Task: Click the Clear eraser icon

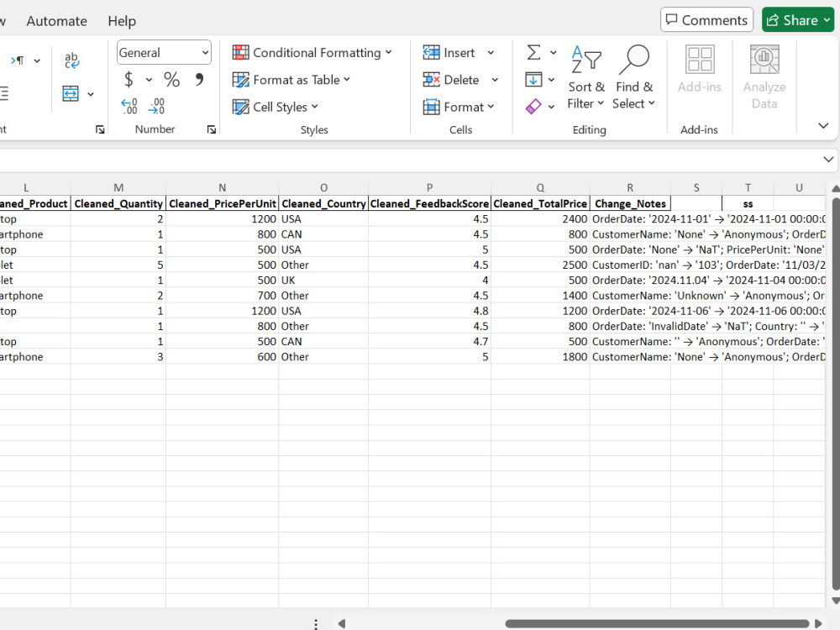Action: click(533, 107)
